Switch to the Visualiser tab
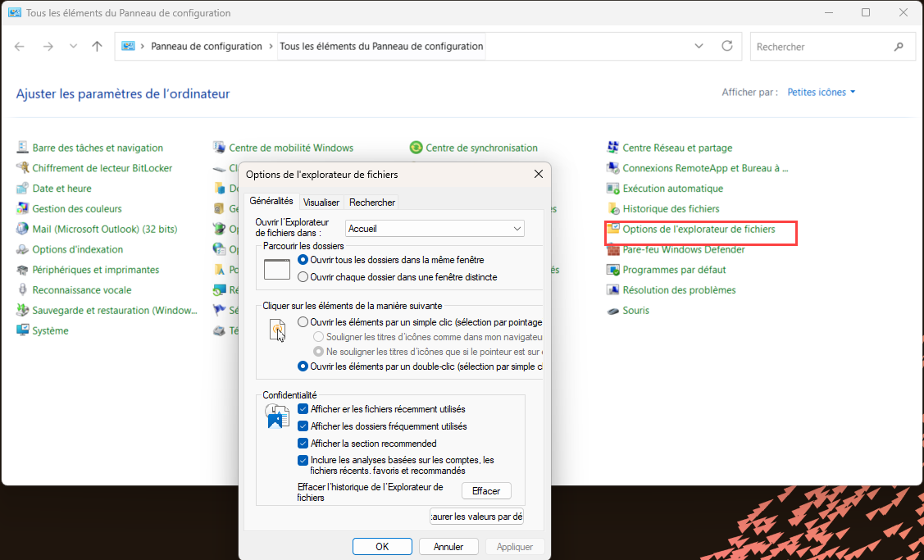This screenshot has height=560, width=924. pyautogui.click(x=321, y=203)
